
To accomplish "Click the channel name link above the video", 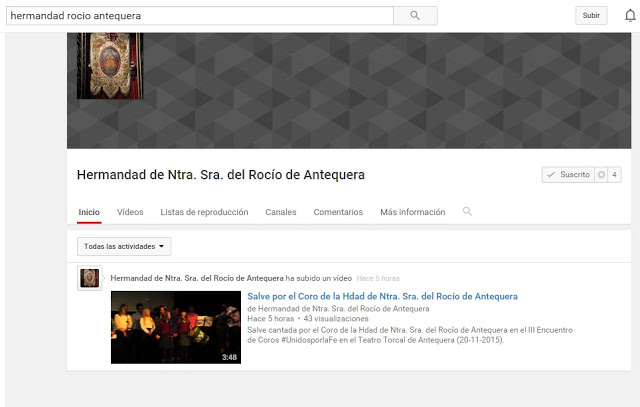I will tap(197, 278).
